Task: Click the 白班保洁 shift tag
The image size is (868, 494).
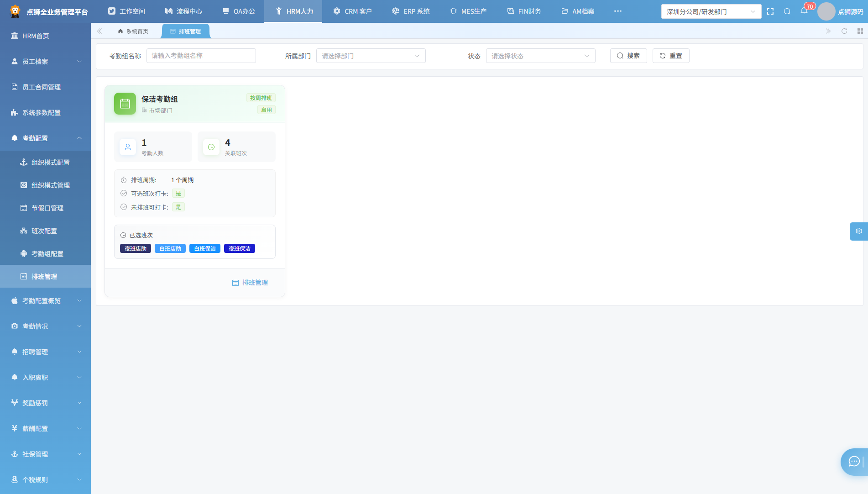Action: point(205,248)
